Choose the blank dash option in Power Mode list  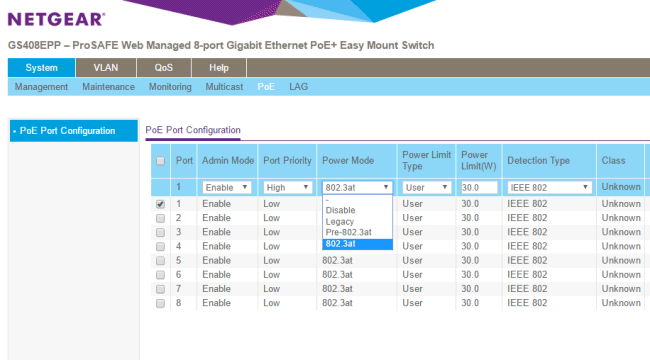(357, 200)
